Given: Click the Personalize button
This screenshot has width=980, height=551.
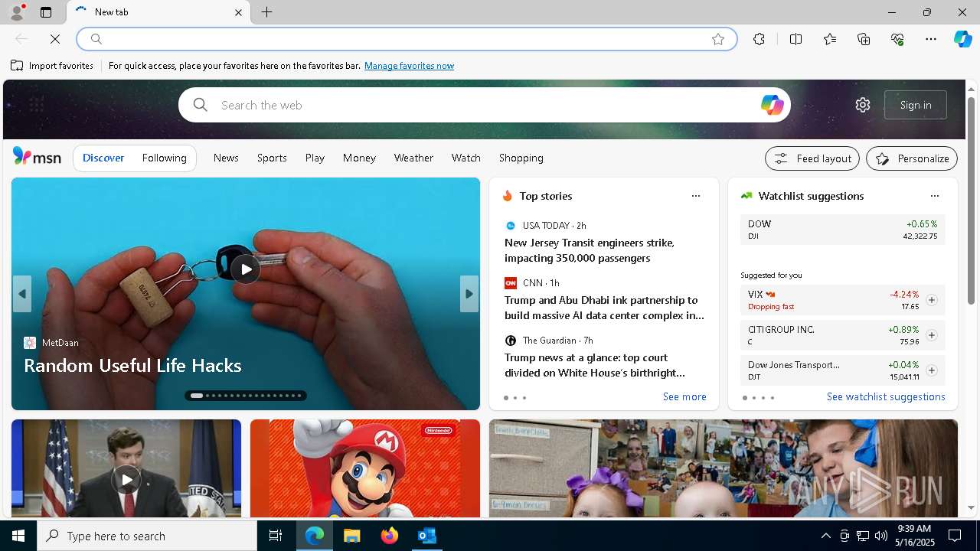Looking at the screenshot, I should 912,158.
